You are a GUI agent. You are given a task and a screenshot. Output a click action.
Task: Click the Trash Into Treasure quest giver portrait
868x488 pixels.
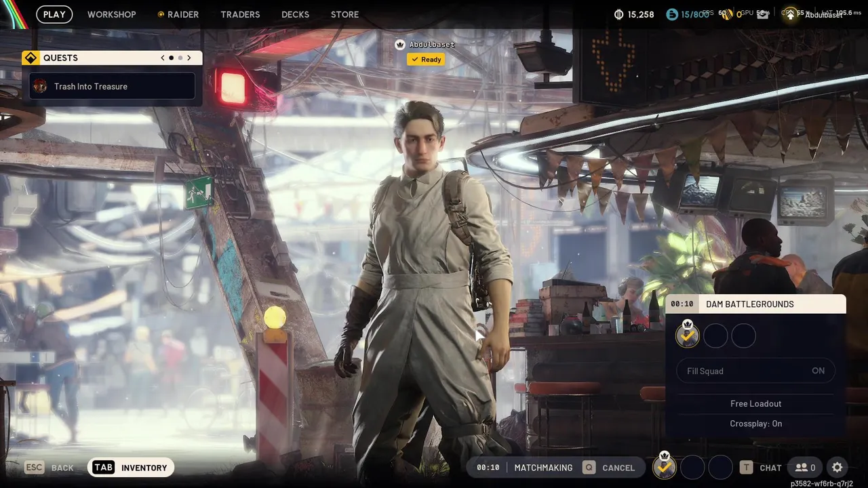pyautogui.click(x=40, y=86)
